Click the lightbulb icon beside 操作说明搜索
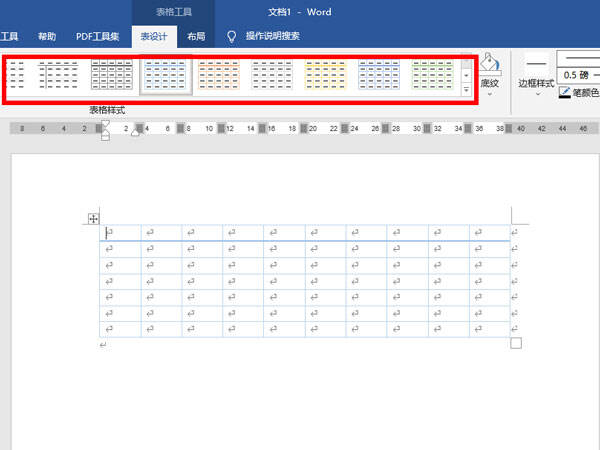 (x=232, y=36)
